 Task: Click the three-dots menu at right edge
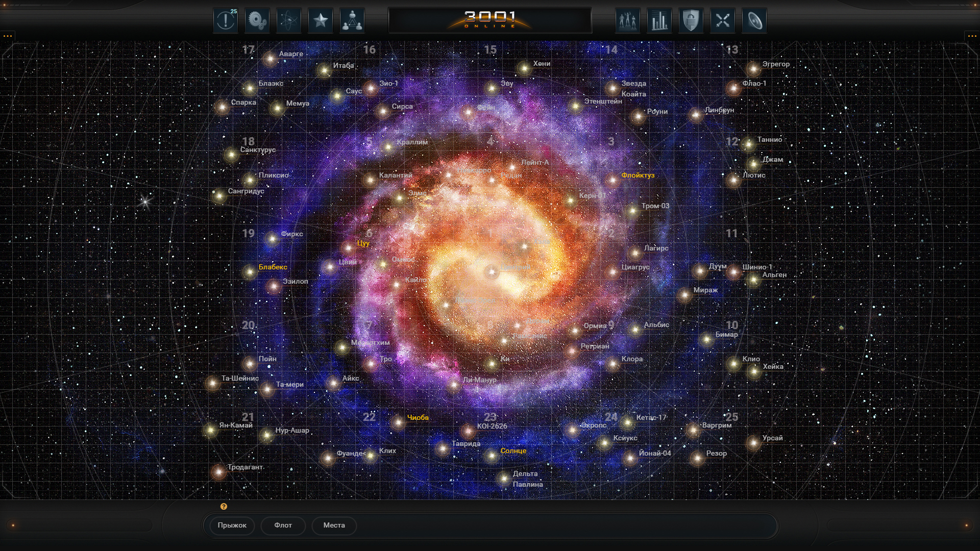(972, 36)
